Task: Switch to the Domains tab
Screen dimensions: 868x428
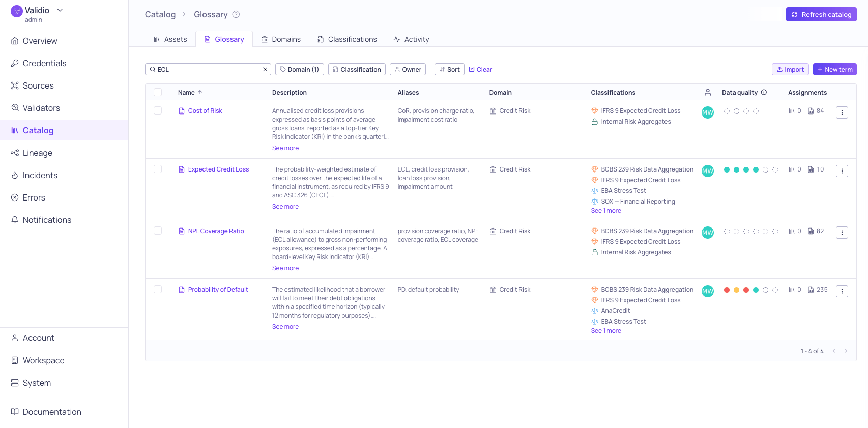Action: pyautogui.click(x=281, y=39)
